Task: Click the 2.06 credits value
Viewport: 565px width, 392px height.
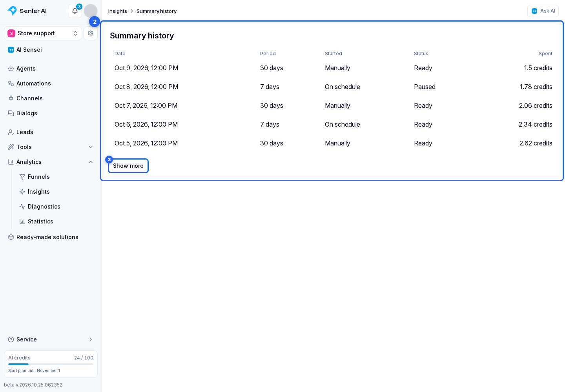Action: pyautogui.click(x=536, y=105)
